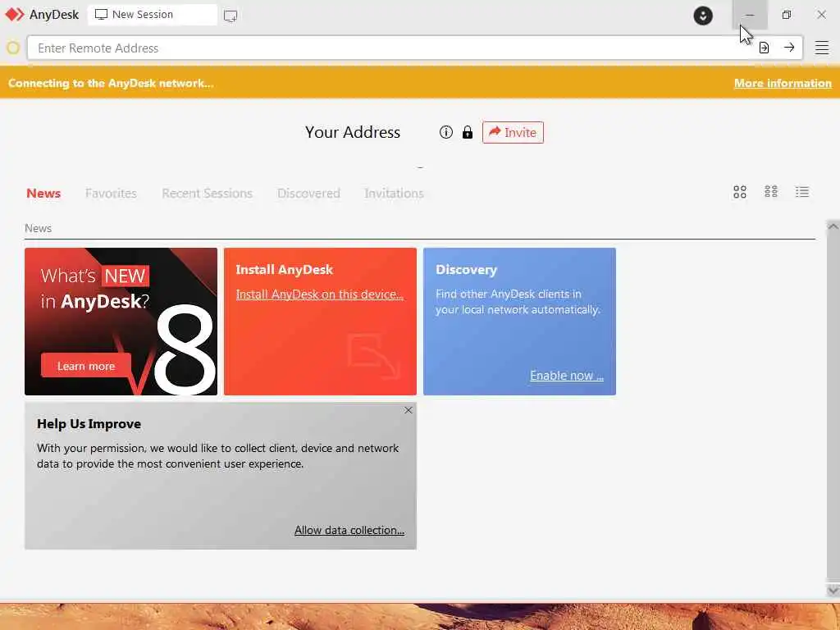The width and height of the screenshot is (840, 630).
Task: Click the AnyDesk logo in title bar
Action: click(15, 15)
